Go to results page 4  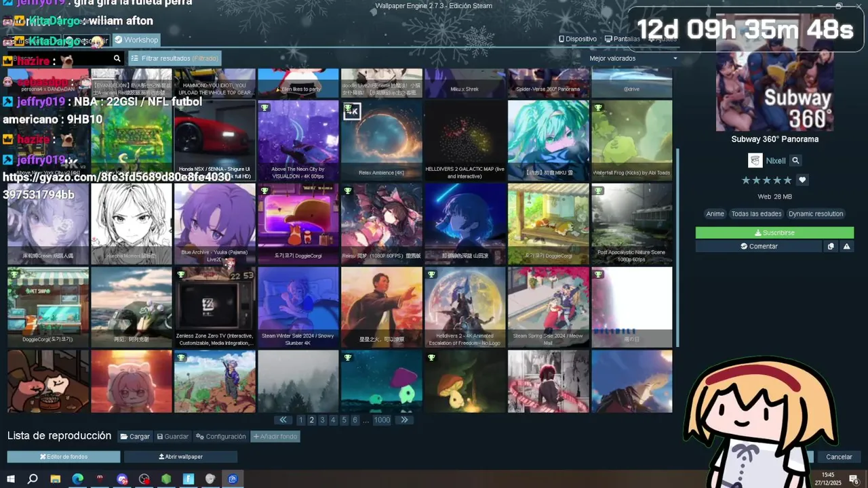coord(333,420)
